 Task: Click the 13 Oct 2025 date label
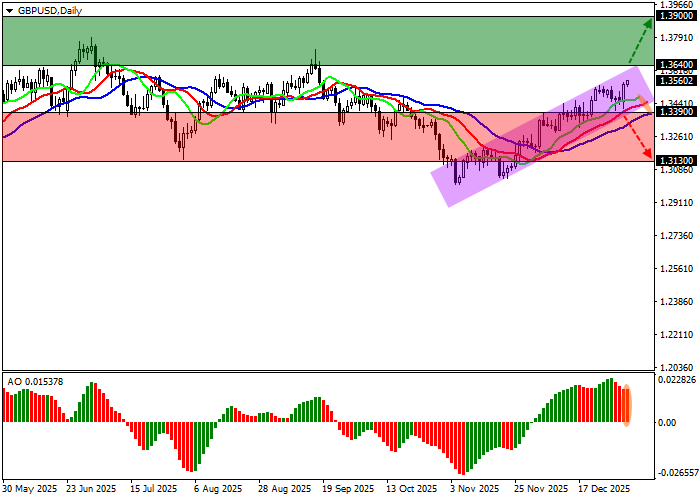click(x=412, y=489)
